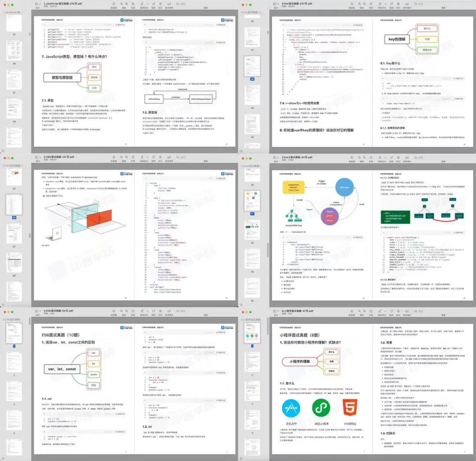Rotate the page in the 6.小程序 PDF window
Viewport: 476px width, 461px height.
click(391, 311)
